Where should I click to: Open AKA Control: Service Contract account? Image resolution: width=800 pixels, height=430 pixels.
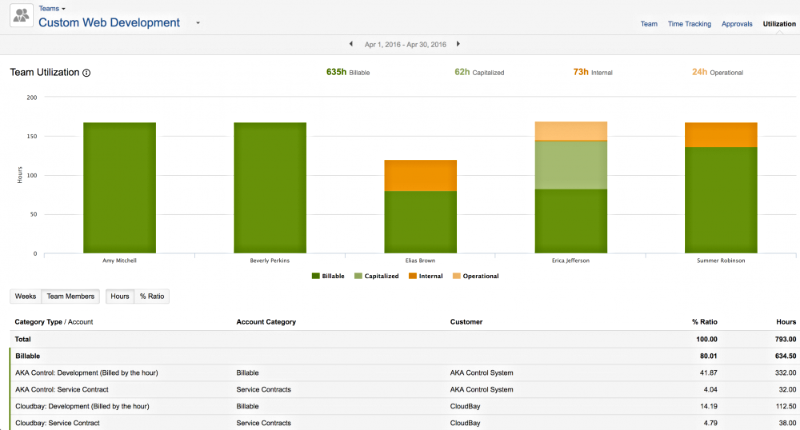point(64,389)
